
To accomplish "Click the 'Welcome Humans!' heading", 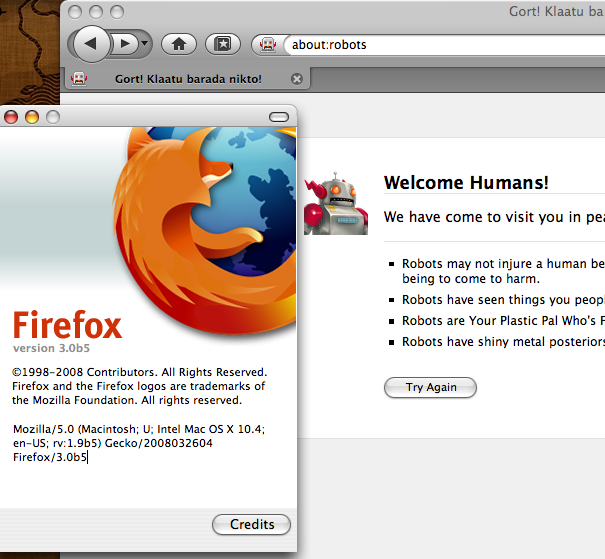I will pos(466,182).
